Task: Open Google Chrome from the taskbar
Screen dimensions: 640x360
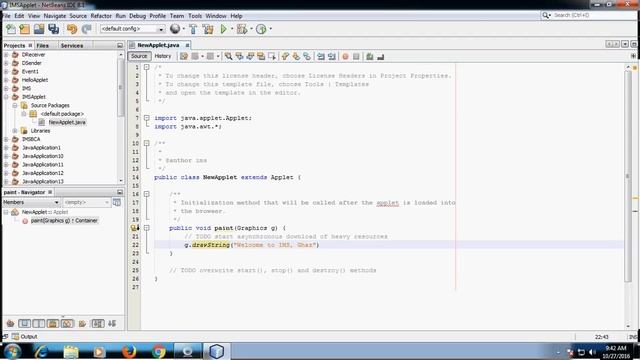Action: 159,351
